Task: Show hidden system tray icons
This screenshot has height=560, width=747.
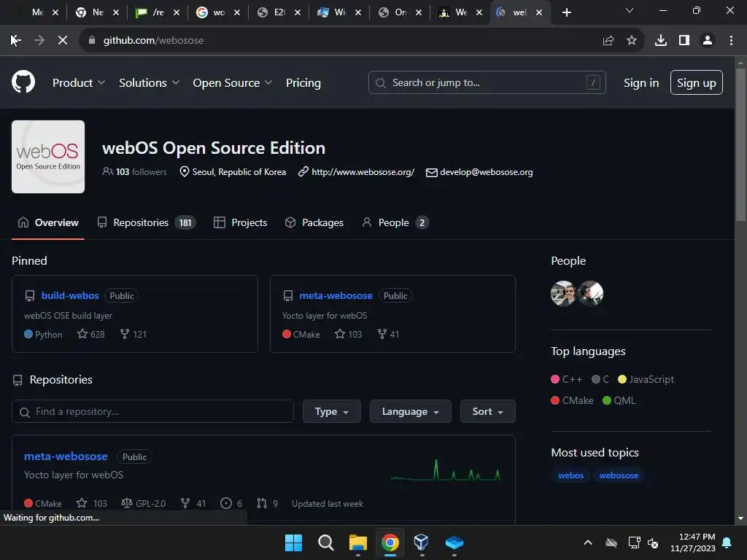Action: [x=588, y=542]
